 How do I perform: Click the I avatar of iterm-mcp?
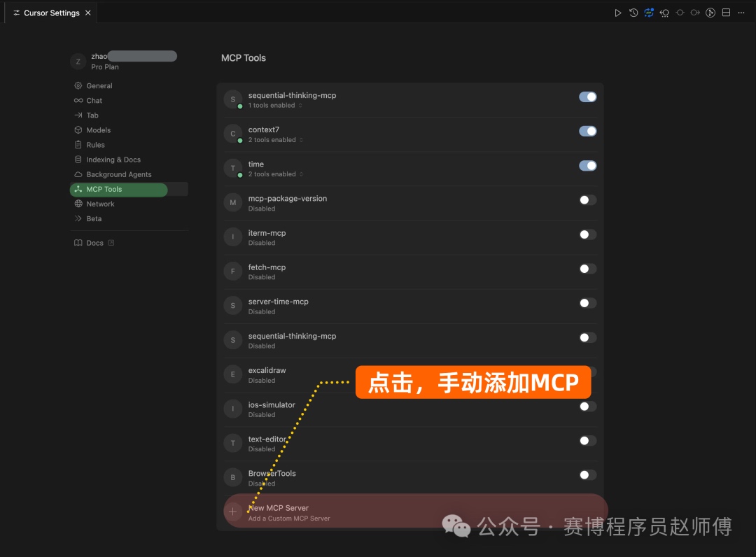click(x=233, y=237)
